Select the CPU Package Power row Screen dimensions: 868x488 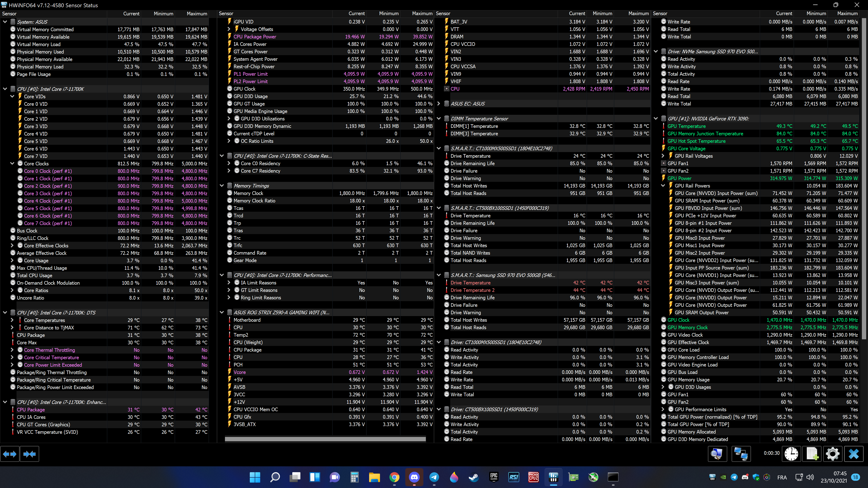click(x=255, y=37)
